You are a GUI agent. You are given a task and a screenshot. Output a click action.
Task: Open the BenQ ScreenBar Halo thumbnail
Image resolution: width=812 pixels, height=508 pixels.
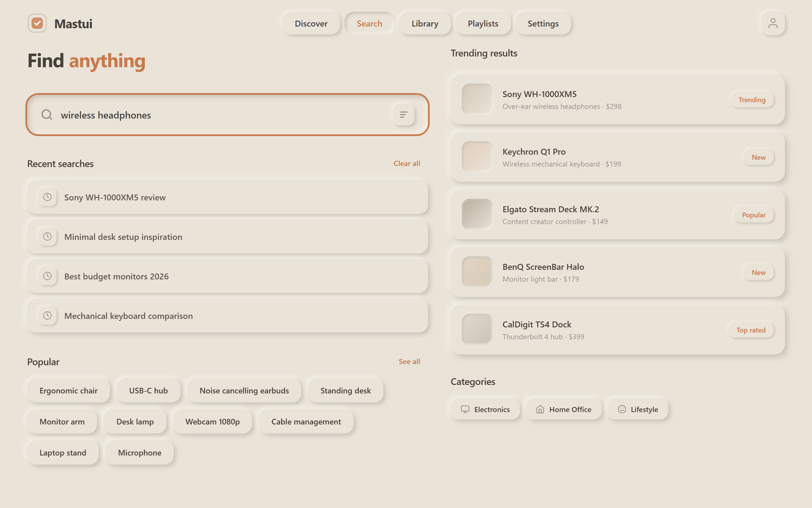tap(477, 272)
